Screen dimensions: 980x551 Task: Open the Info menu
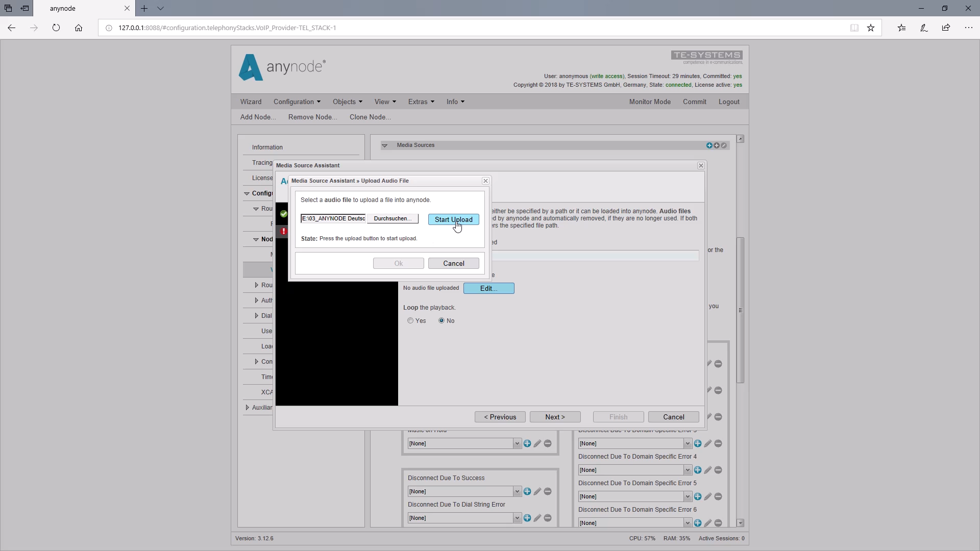click(455, 102)
